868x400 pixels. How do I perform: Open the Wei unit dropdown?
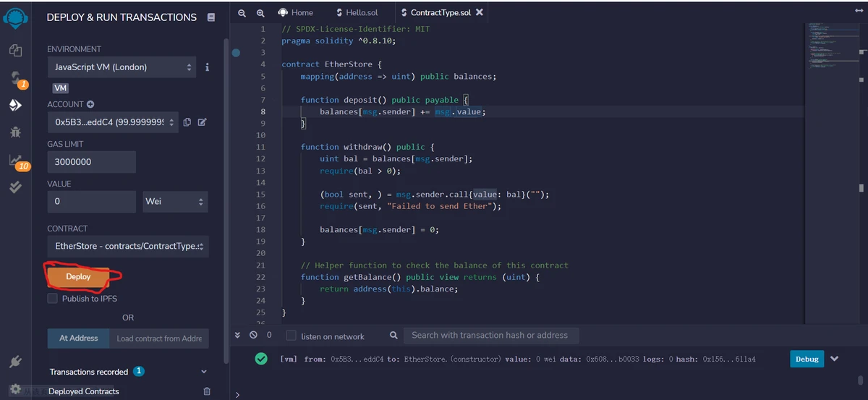point(175,202)
